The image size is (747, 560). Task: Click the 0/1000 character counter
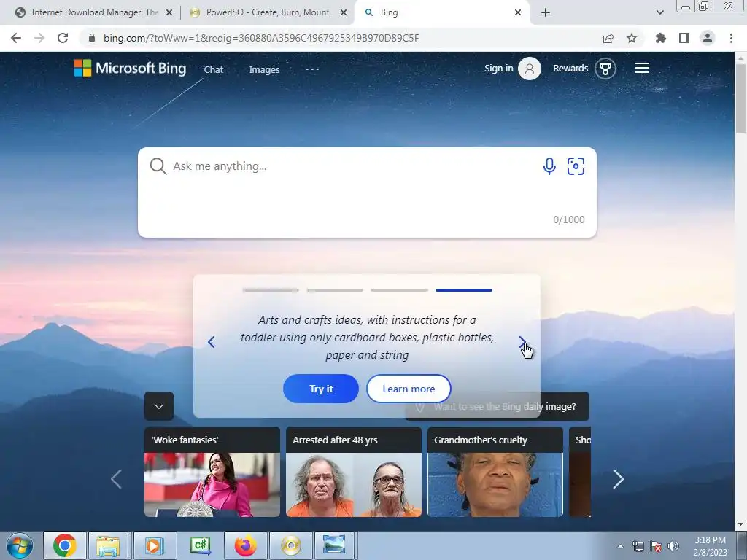coord(568,219)
